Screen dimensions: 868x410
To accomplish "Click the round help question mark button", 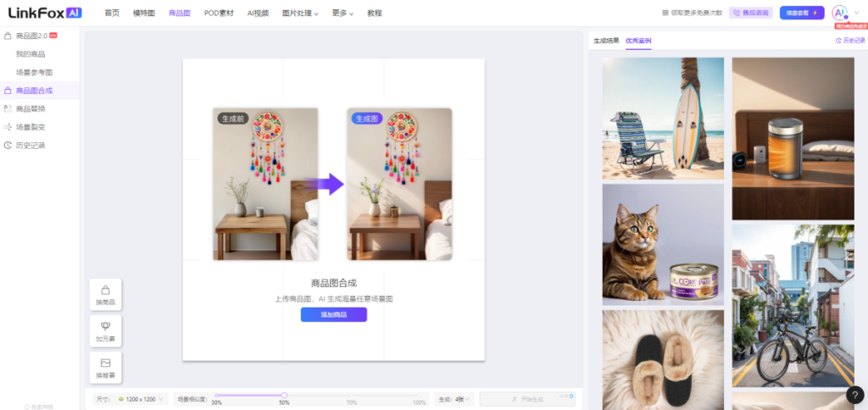I will [x=855, y=395].
